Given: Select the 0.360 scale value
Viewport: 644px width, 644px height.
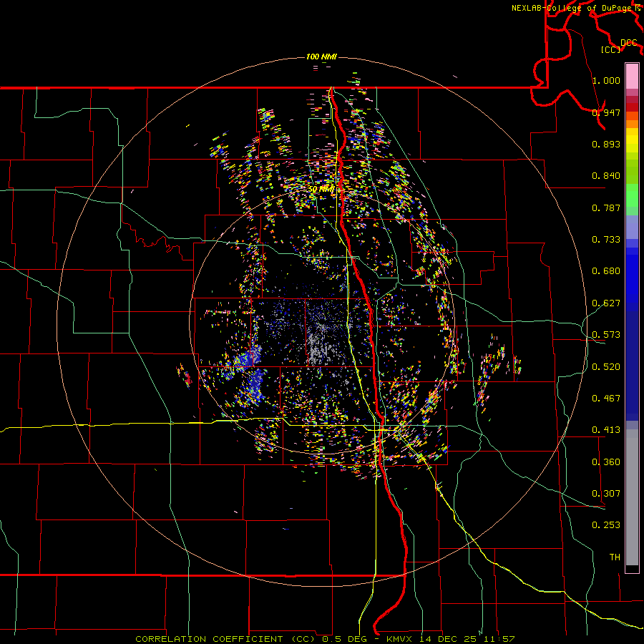Looking at the screenshot, I should point(606,462).
